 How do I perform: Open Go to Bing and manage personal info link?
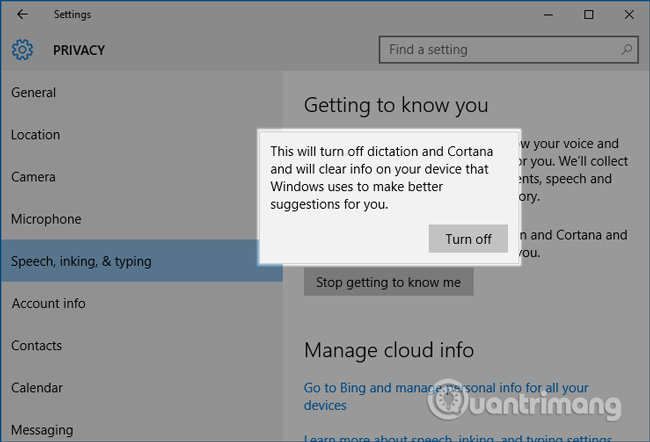(x=446, y=396)
